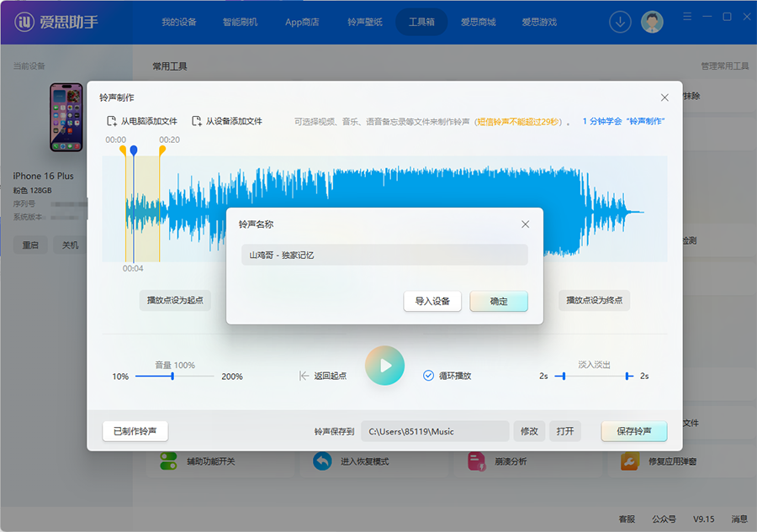
Task: Click the volume slider handle
Action: pos(172,376)
